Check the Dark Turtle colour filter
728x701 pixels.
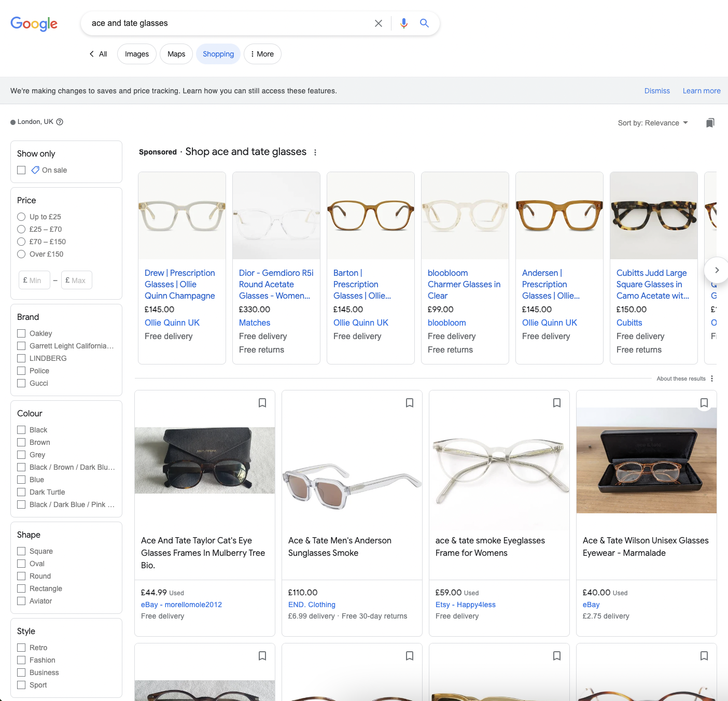point(21,492)
